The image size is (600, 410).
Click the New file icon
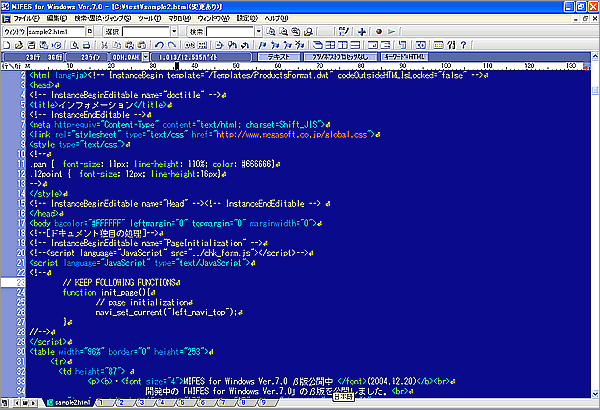(7, 45)
